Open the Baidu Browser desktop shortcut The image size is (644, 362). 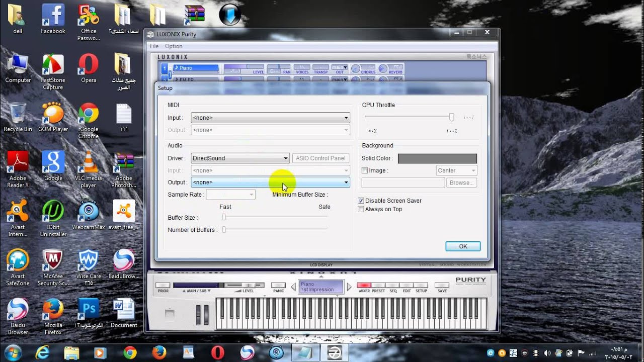[18, 317]
